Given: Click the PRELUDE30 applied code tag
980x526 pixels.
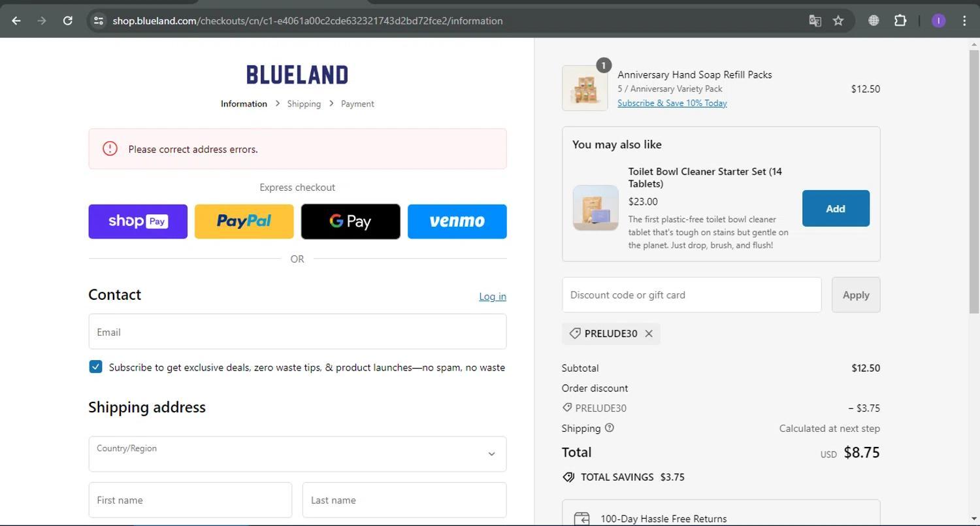Looking at the screenshot, I should [611, 334].
